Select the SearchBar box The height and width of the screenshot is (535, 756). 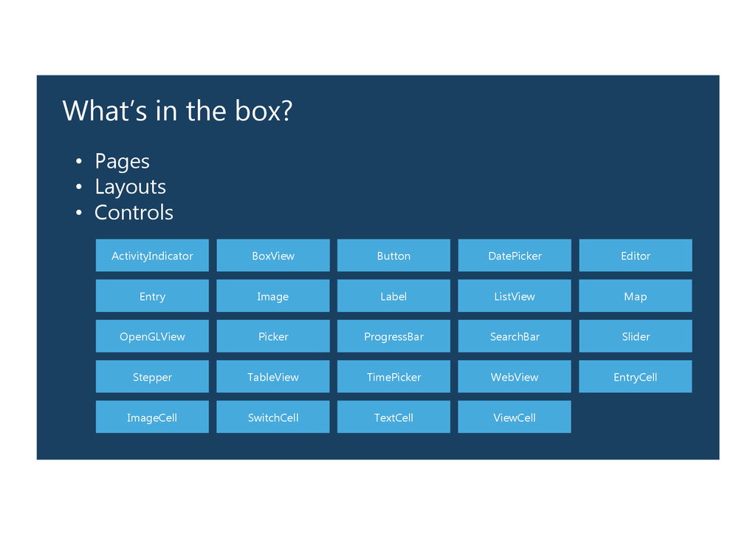point(515,335)
